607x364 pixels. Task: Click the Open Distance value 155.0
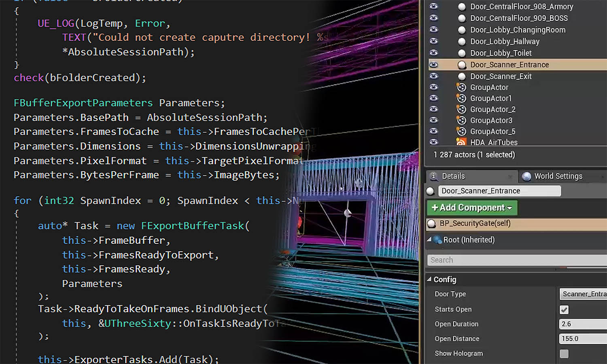[583, 339]
